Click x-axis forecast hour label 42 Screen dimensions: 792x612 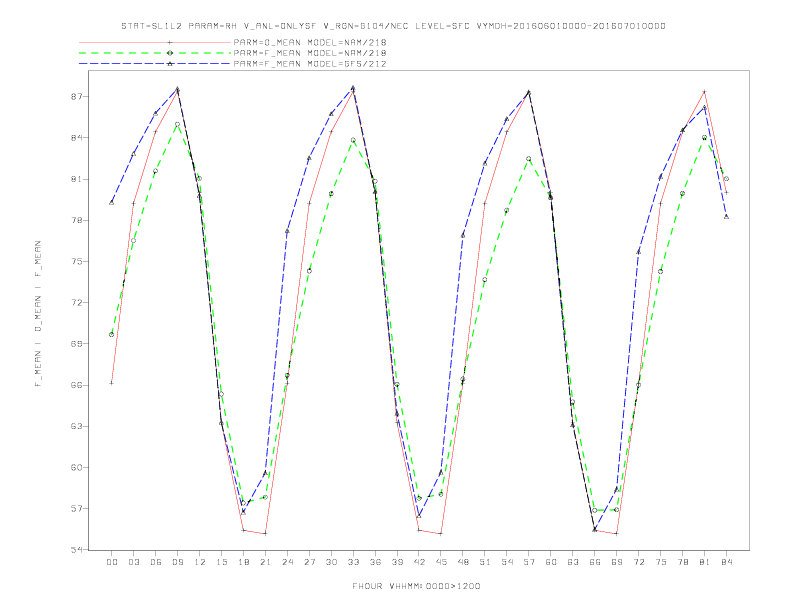point(419,562)
